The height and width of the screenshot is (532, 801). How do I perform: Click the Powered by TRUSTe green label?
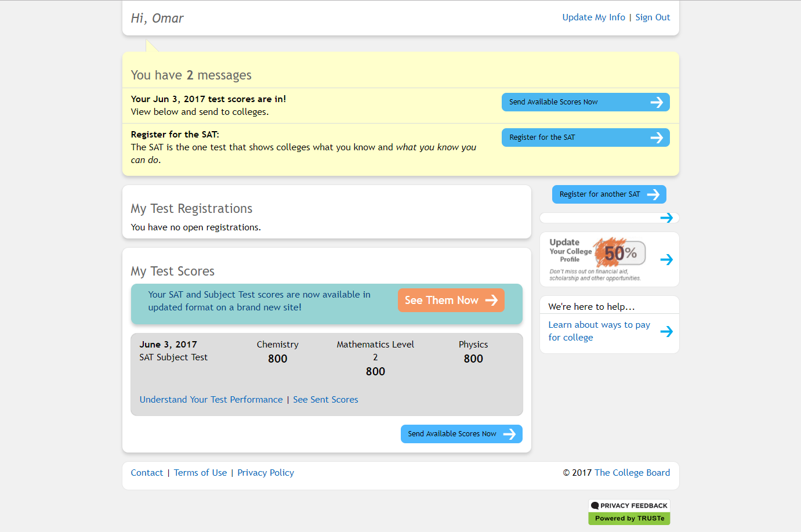coord(629,519)
